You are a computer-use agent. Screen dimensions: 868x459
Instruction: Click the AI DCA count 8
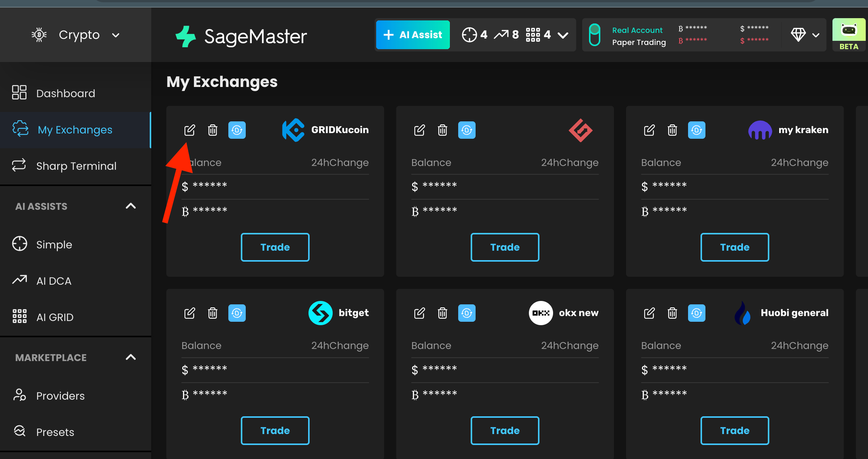click(x=506, y=35)
